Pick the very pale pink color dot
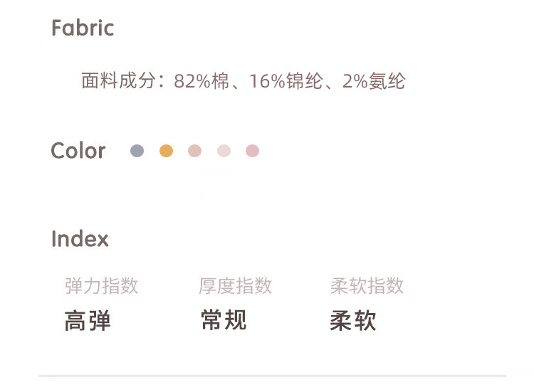Screen dimensions: 534x392 click(224, 151)
